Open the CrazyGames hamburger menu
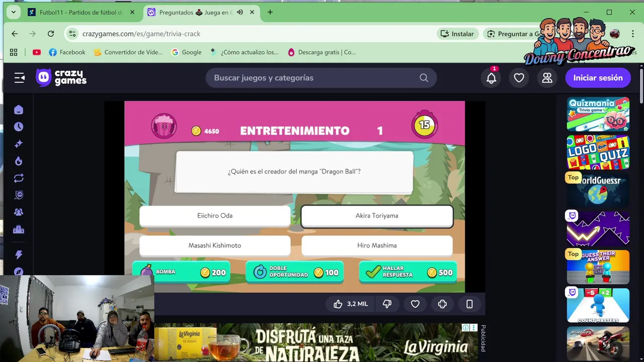This screenshot has height=362, width=644. pos(20,78)
